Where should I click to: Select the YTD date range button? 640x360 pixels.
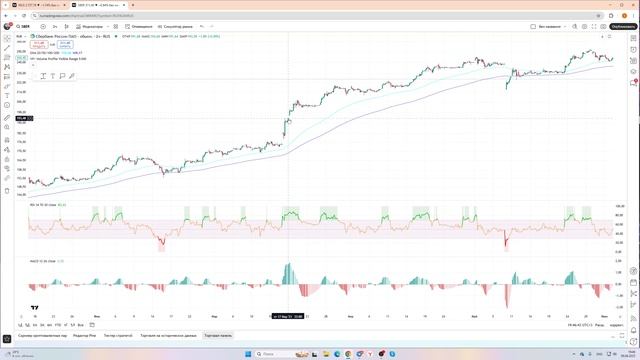click(x=58, y=325)
